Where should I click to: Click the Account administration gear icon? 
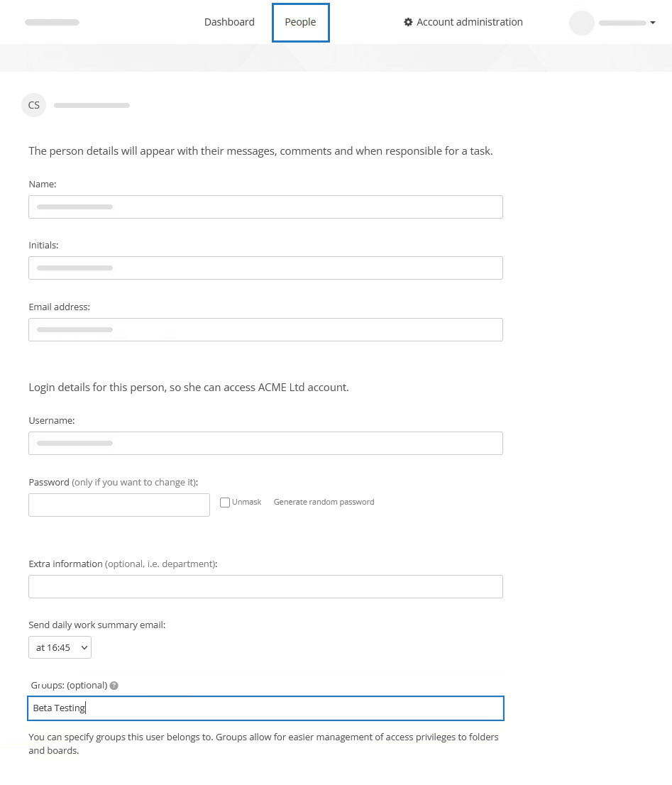(x=408, y=22)
